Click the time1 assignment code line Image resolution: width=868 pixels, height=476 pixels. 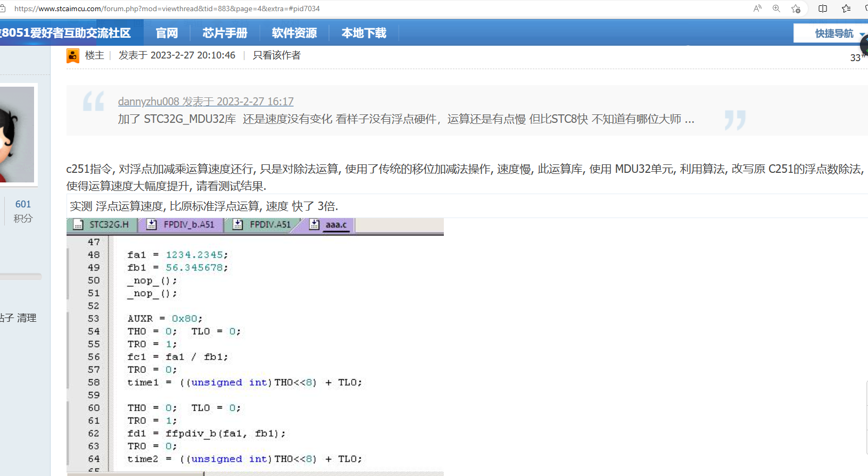[x=245, y=382]
